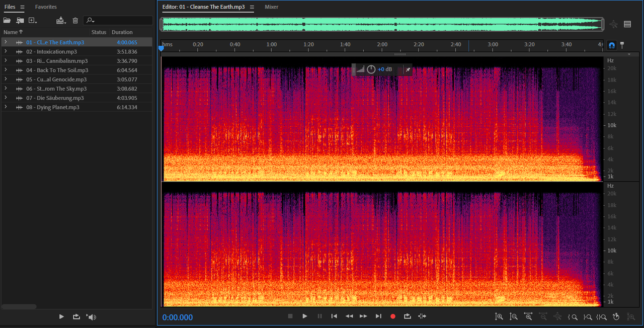
Task: Sort files by the Name column header
Action: [x=13, y=32]
